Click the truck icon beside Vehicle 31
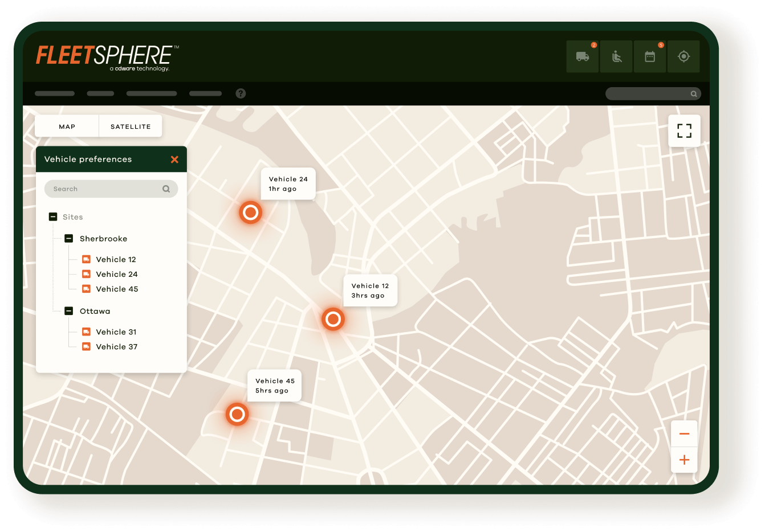Viewport: 765px width, 532px height. (x=86, y=332)
